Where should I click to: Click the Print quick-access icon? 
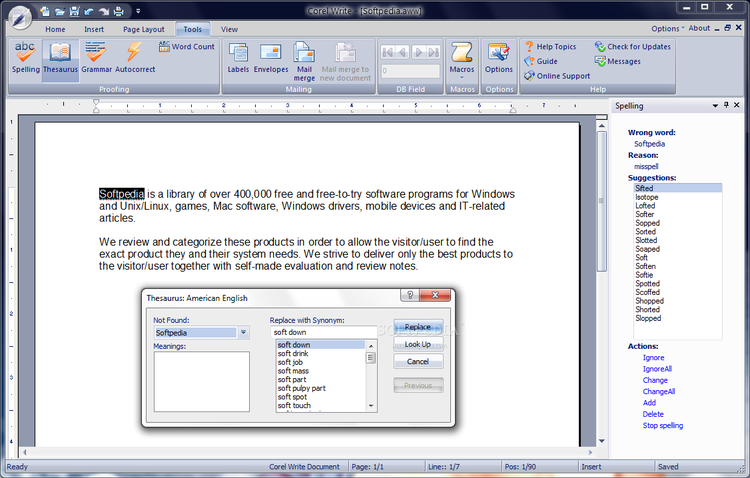[119, 11]
